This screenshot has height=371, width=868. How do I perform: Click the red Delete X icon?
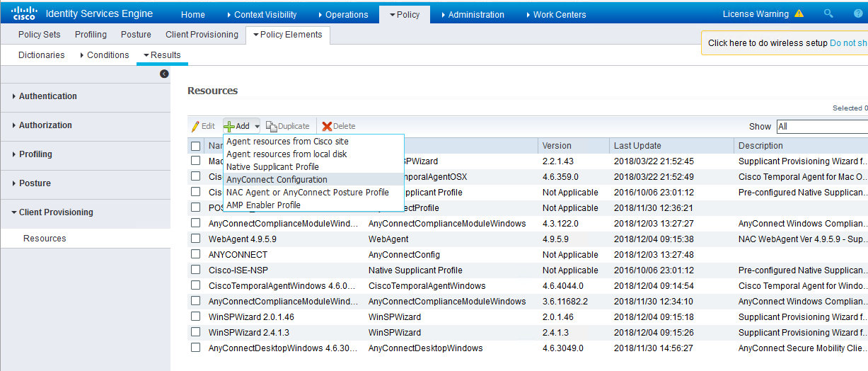pos(327,126)
